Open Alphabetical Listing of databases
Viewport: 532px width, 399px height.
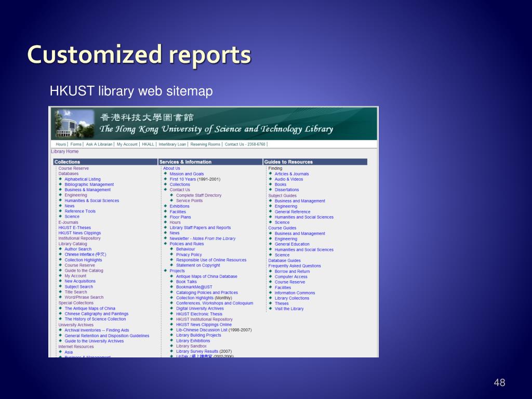point(83,179)
